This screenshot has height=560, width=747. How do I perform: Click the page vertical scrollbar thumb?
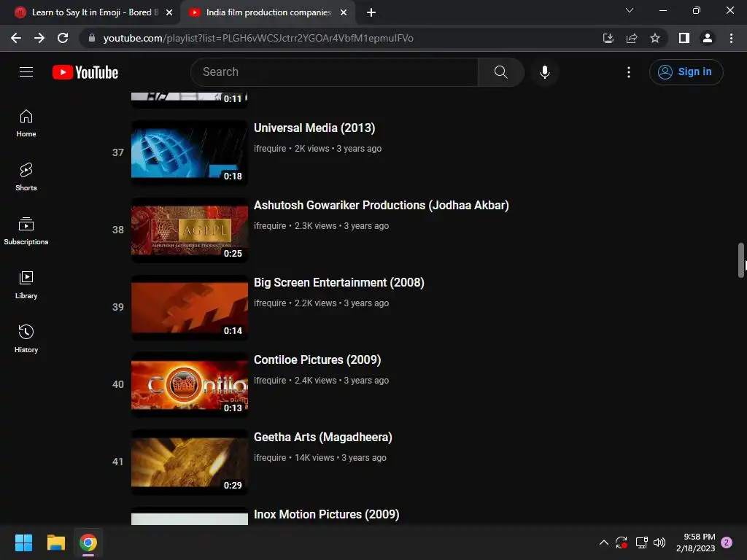pyautogui.click(x=741, y=260)
